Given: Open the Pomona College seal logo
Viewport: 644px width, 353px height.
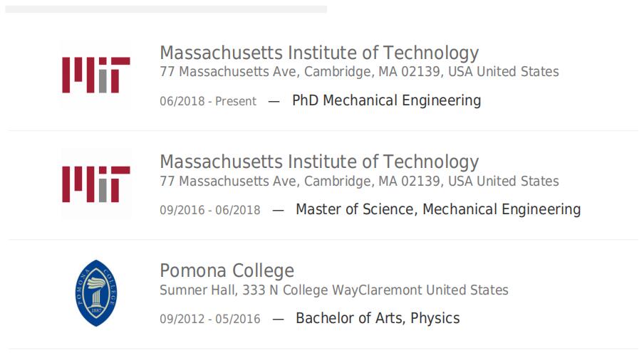Looking at the screenshot, I should coord(96,293).
